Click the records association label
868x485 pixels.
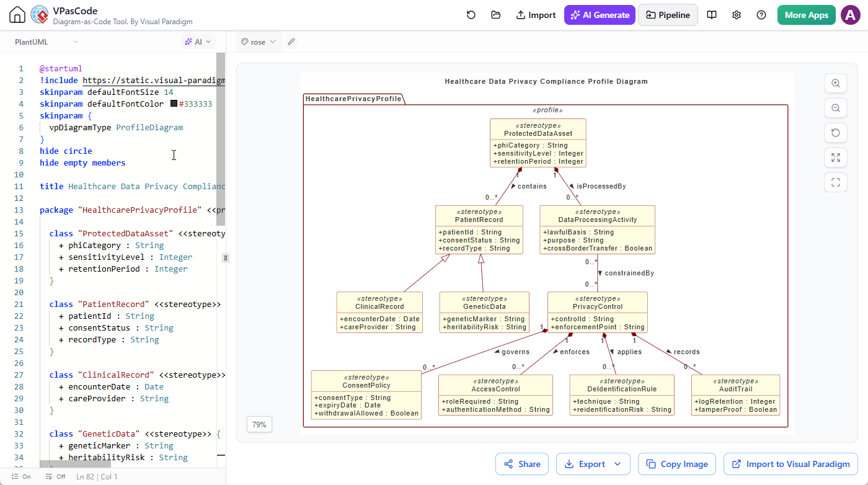click(686, 352)
